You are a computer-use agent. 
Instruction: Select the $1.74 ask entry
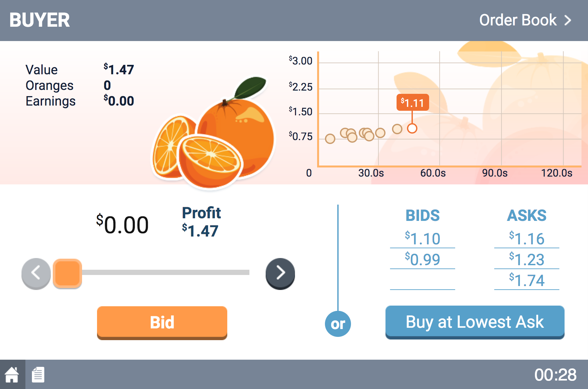tap(526, 281)
